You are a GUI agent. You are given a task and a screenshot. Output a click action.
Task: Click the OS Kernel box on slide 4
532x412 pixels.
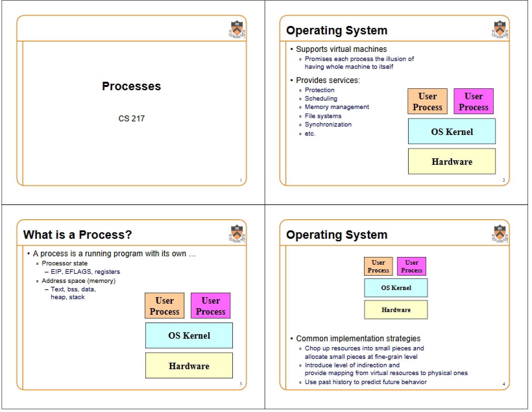[396, 288]
